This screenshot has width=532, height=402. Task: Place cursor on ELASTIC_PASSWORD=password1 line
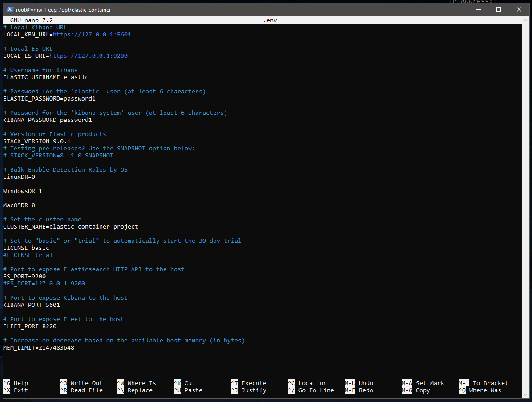pyautogui.click(x=49, y=98)
